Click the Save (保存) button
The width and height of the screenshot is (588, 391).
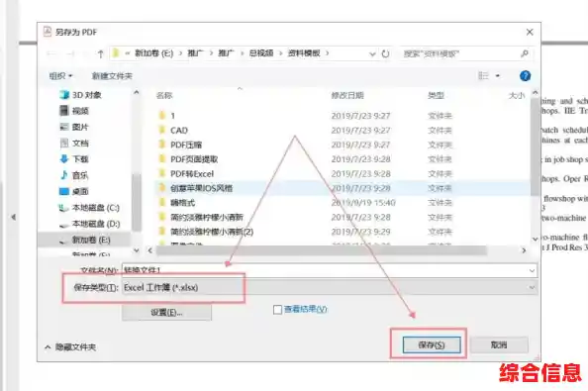point(432,344)
